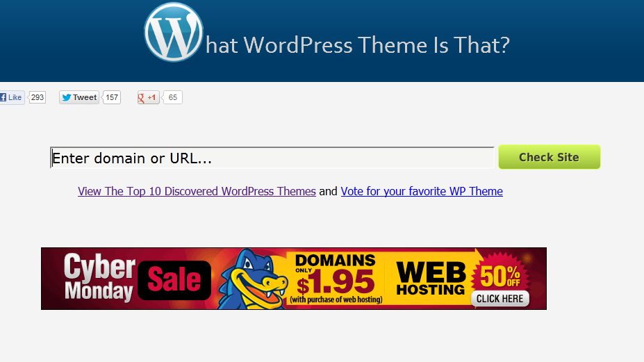Focus the Enter domain or URL field
644x362 pixels.
272,158
